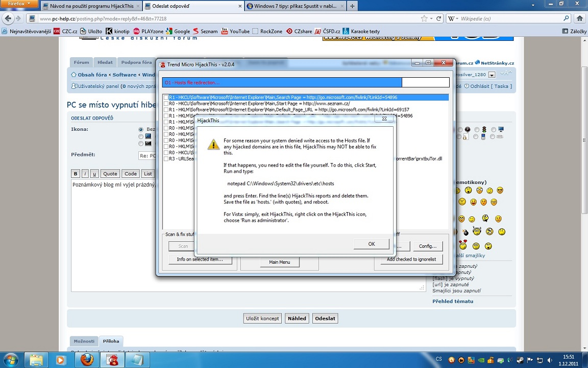
Task: Open Windows Explorer from the taskbar
Action: (x=36, y=360)
